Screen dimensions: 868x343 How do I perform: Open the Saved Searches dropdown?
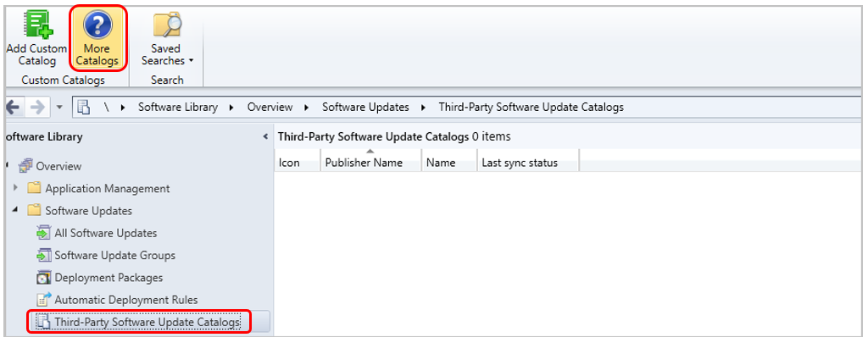167,40
